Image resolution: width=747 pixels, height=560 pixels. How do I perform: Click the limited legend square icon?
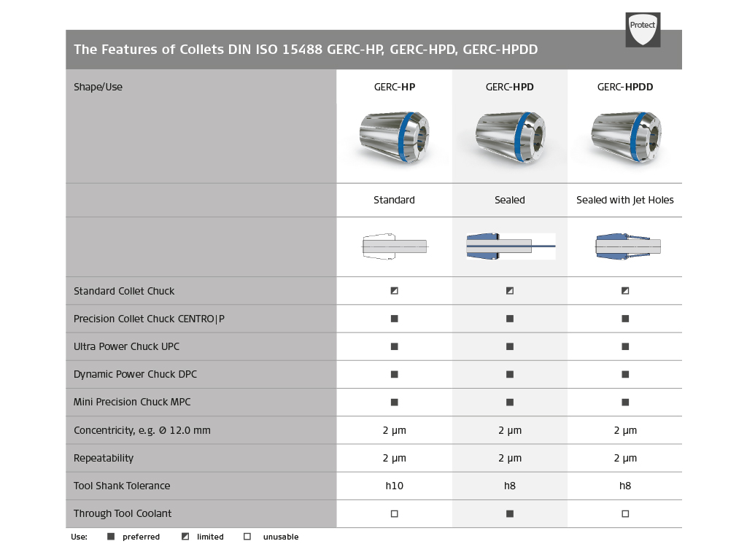click(x=185, y=537)
